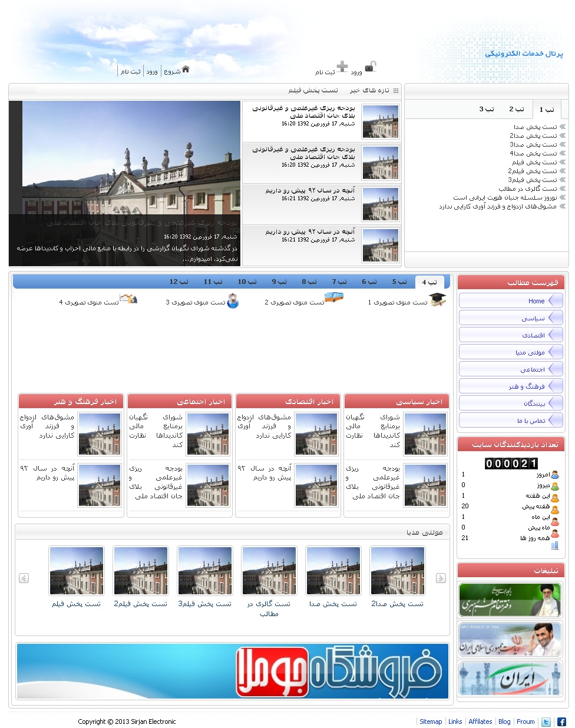Open the Twitter icon in the footer
The width and height of the screenshot is (575, 728).
click(x=546, y=721)
